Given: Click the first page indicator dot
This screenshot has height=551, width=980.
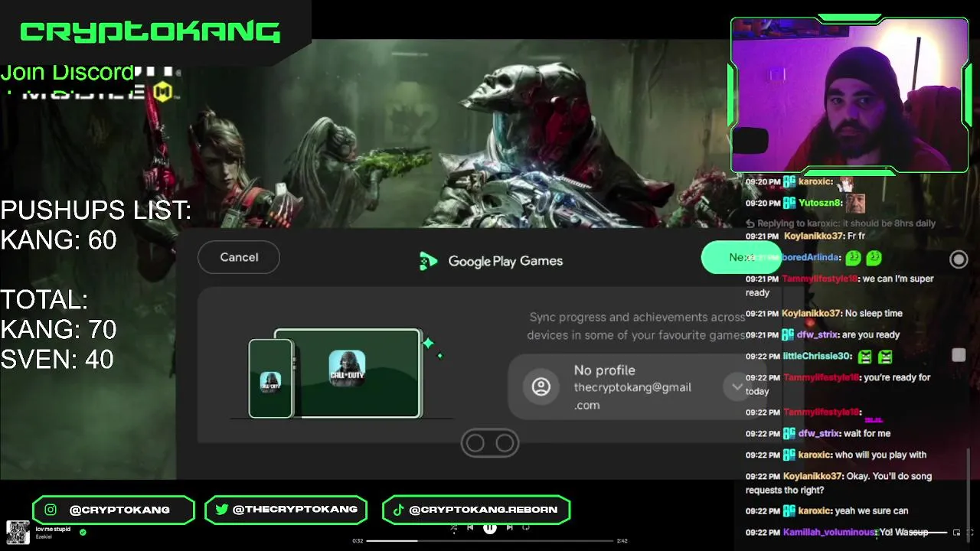Looking at the screenshot, I should point(475,443).
